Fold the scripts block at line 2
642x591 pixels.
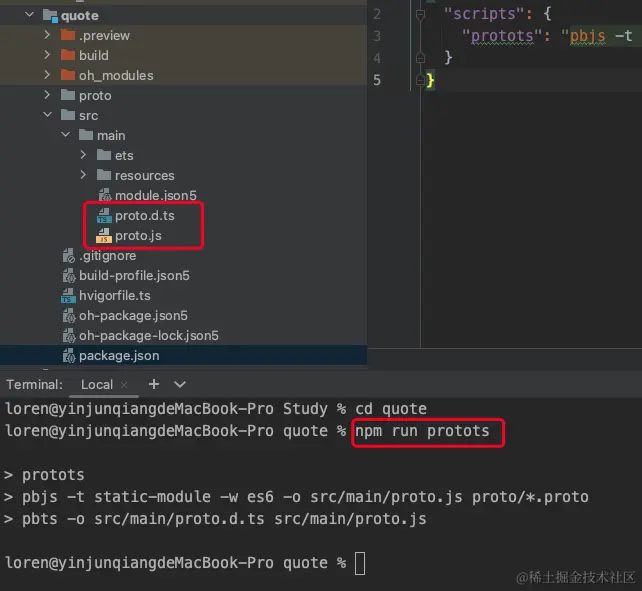click(x=420, y=15)
